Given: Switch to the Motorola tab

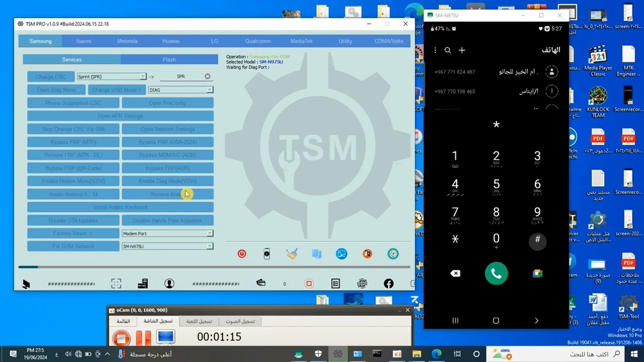Looking at the screenshot, I should 127,41.
